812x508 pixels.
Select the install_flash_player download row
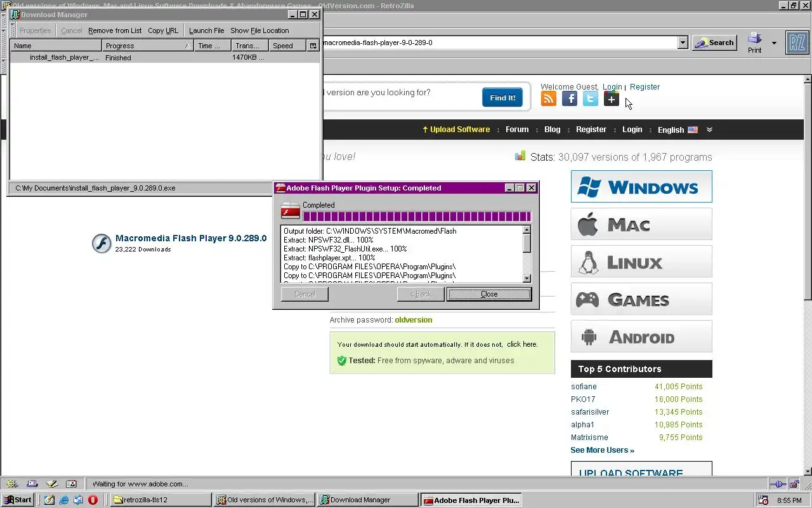click(165, 57)
